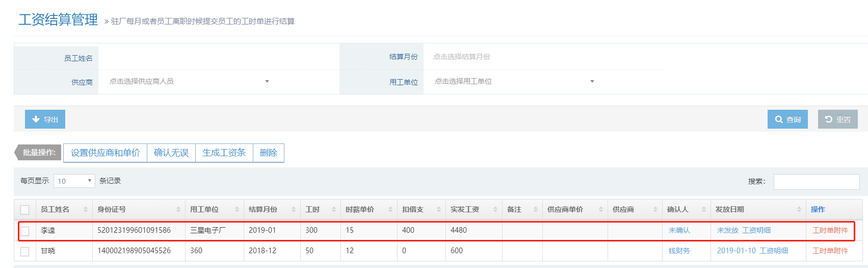The height and width of the screenshot is (268, 868).
Task: Click the 重置 reset button
Action: (837, 119)
